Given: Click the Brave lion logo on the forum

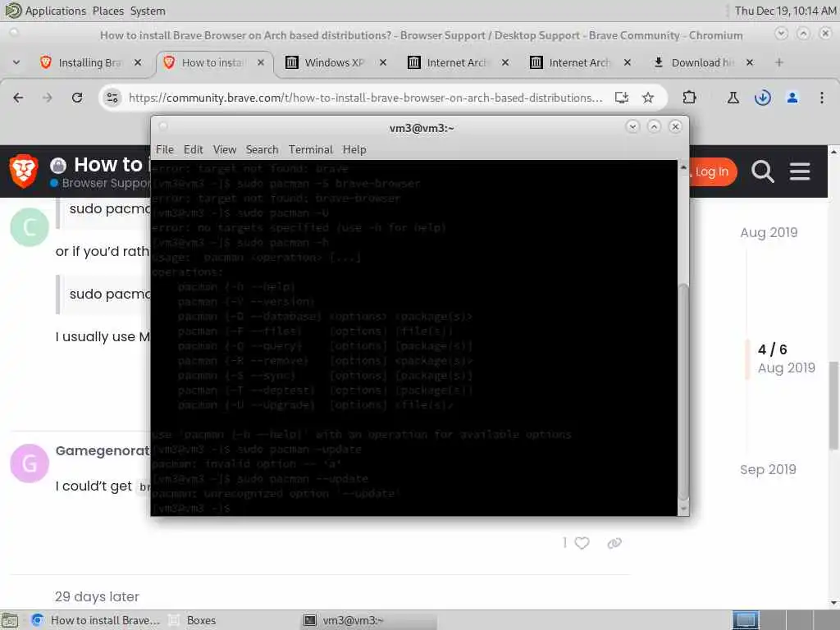Looking at the screenshot, I should point(24,171).
